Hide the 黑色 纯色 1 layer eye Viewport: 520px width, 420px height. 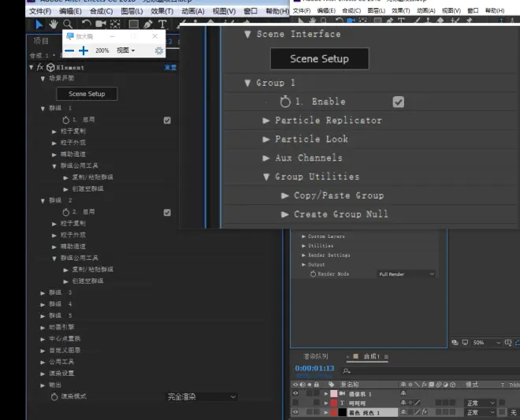(295, 412)
